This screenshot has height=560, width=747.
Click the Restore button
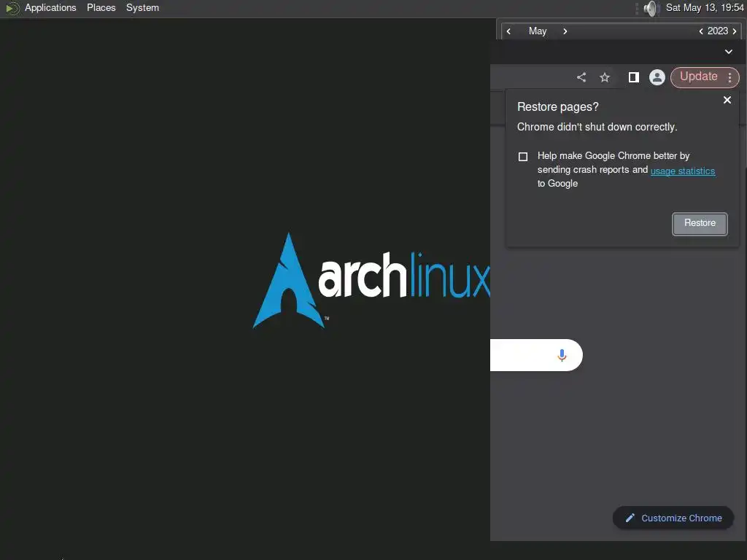point(700,224)
